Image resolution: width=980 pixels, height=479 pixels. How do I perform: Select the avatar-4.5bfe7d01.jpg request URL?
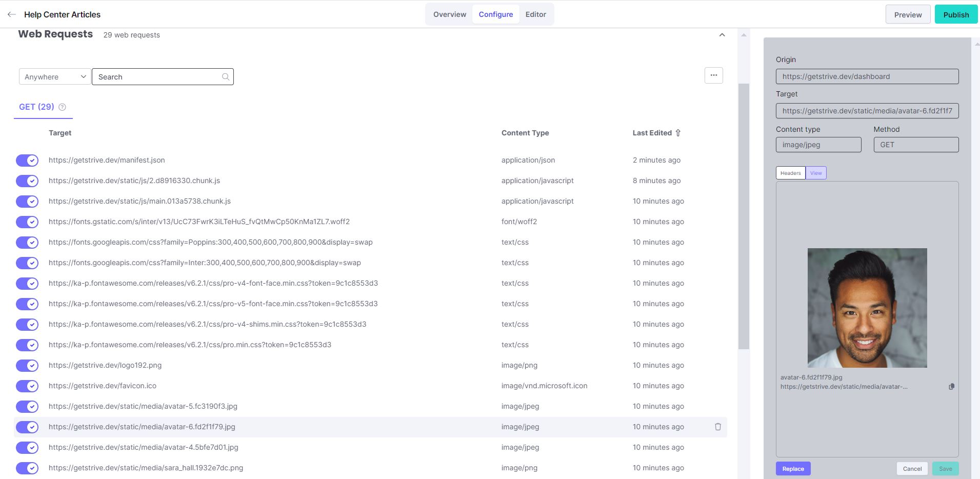144,447
